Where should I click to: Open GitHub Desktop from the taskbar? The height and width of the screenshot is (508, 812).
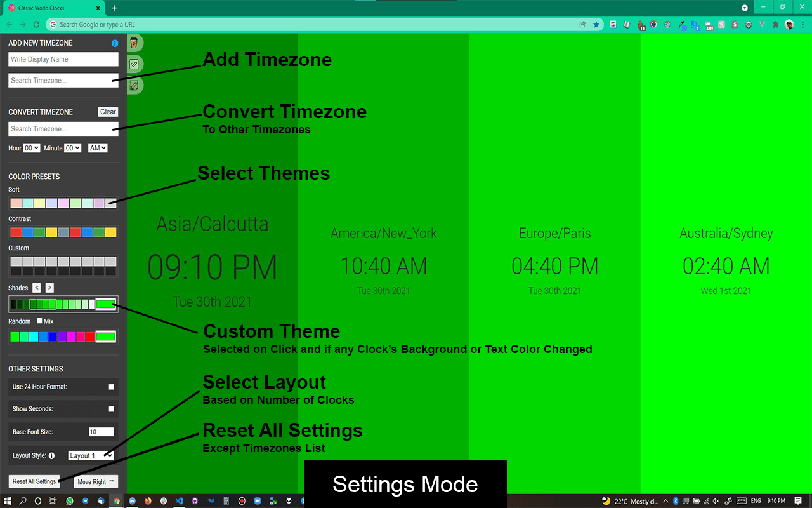pyautogui.click(x=195, y=501)
